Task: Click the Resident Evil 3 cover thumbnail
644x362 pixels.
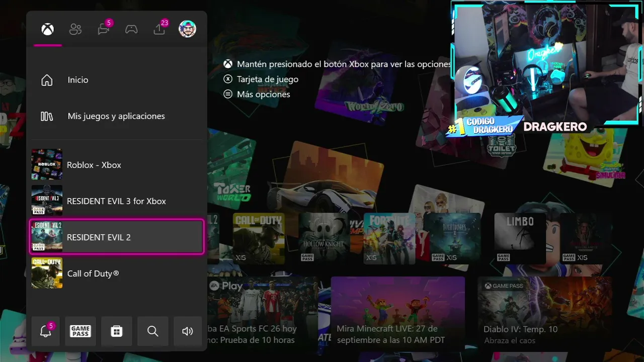Action: pyautogui.click(x=47, y=201)
